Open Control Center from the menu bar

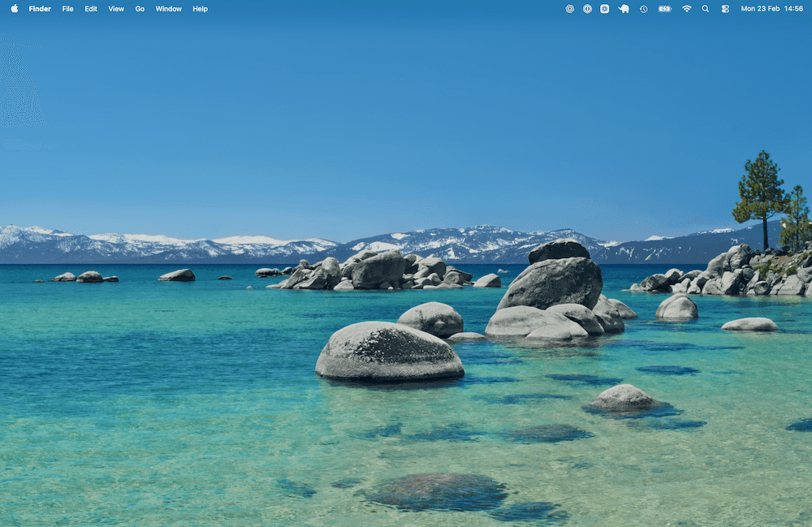725,9
